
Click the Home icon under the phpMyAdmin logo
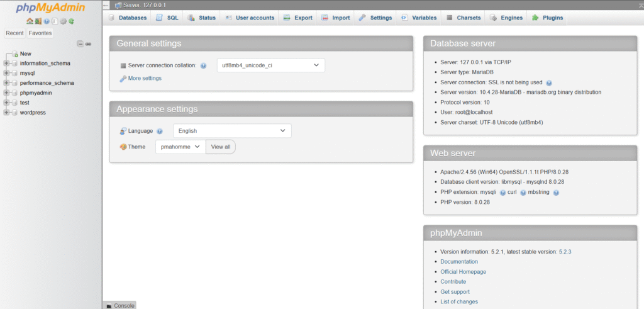(x=30, y=21)
